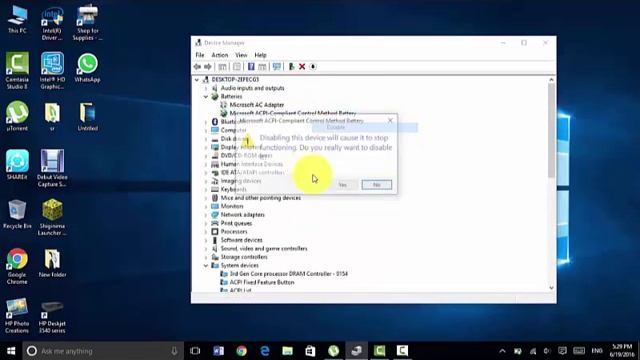This screenshot has height=360, width=640.
Task: Open Task View from the taskbar
Action: point(195,351)
